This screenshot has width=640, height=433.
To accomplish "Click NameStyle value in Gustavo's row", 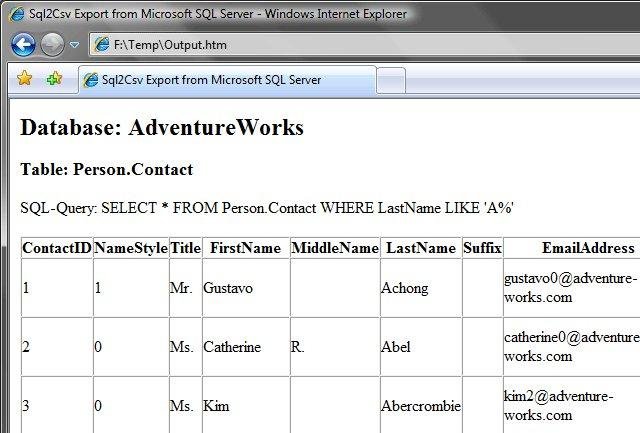I will click(131, 288).
